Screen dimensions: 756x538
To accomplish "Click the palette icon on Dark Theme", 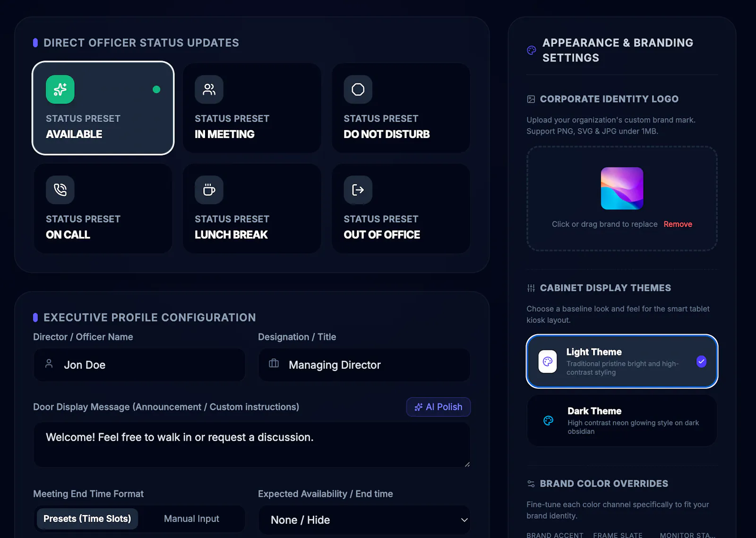I will [548, 421].
